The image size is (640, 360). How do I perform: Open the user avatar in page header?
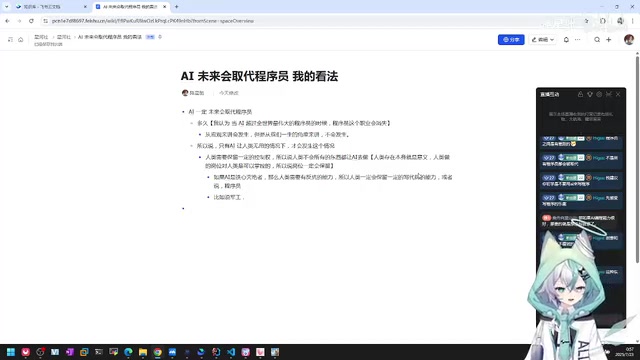point(629,40)
